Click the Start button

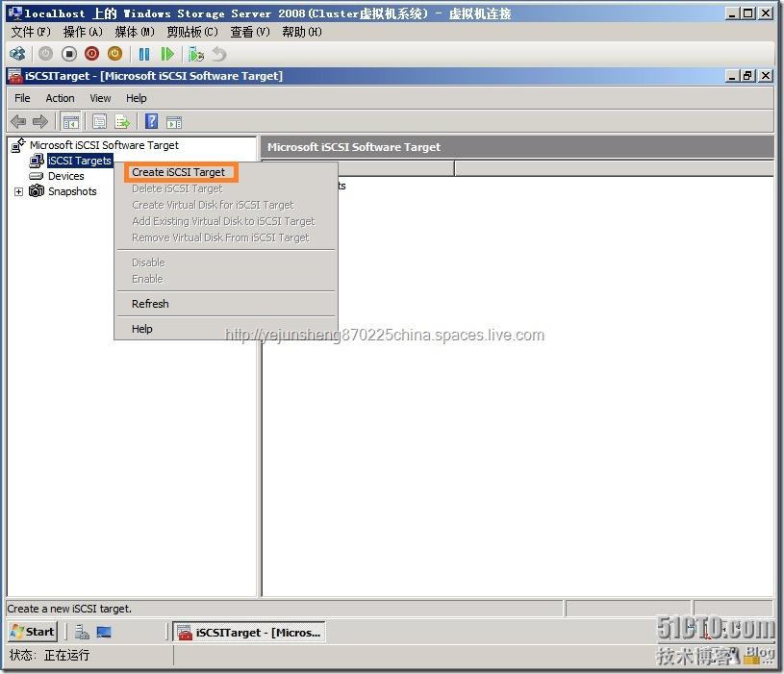click(x=33, y=632)
